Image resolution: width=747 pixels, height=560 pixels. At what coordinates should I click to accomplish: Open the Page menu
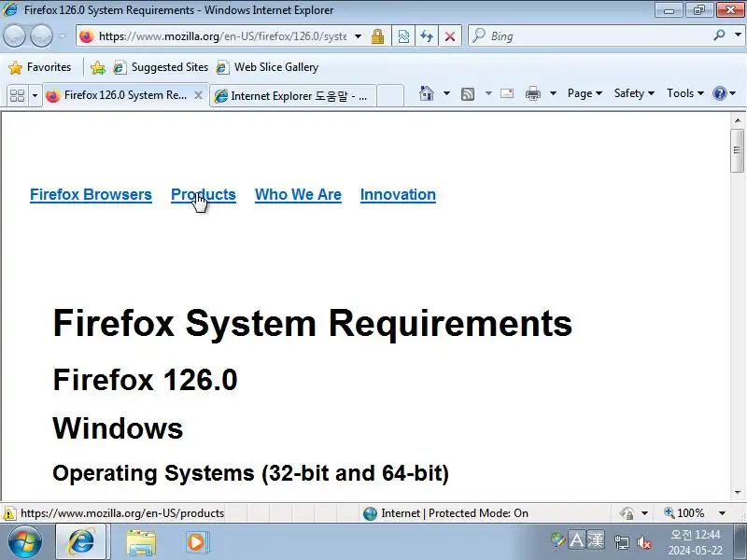point(585,93)
